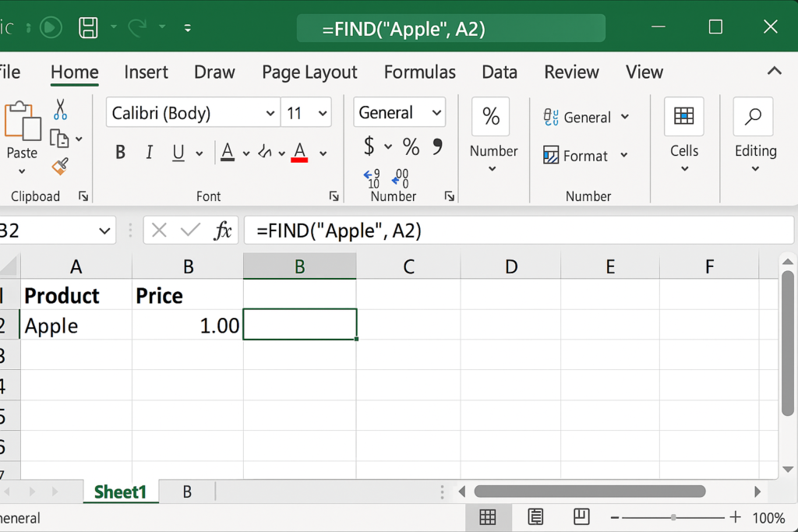This screenshot has height=532, width=798.
Task: Click the zoom in plus button
Action: tap(735, 517)
